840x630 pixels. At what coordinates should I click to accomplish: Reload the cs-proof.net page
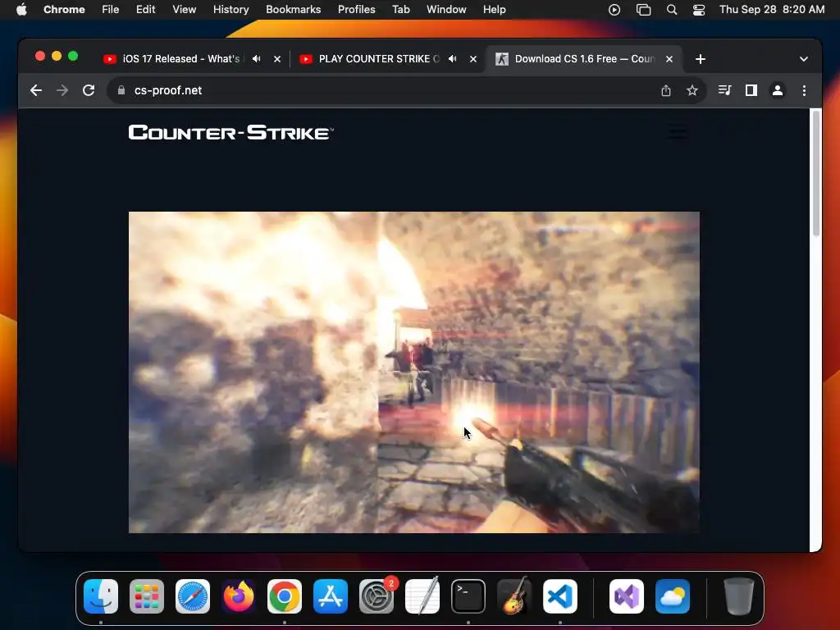(x=89, y=90)
